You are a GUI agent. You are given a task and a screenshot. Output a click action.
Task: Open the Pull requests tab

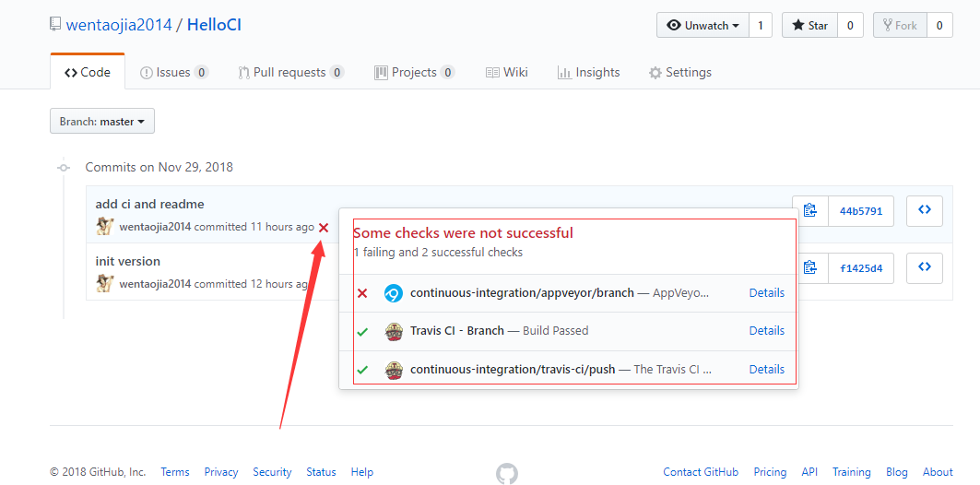pyautogui.click(x=291, y=73)
